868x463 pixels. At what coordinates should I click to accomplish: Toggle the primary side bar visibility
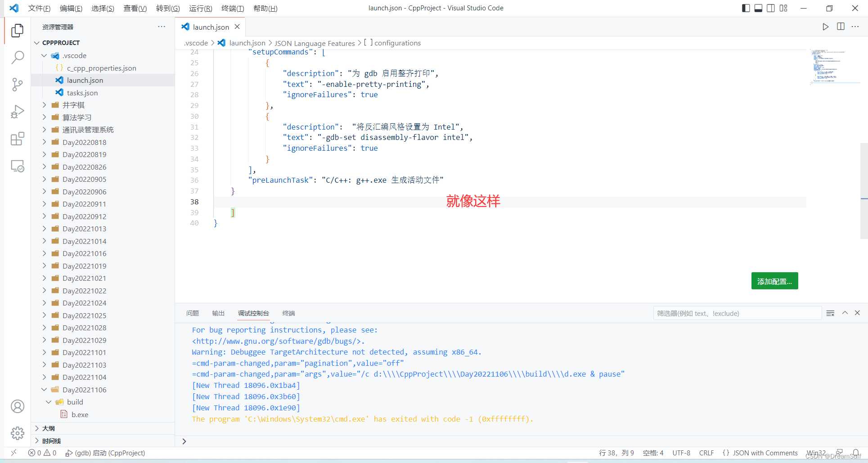[x=746, y=8]
